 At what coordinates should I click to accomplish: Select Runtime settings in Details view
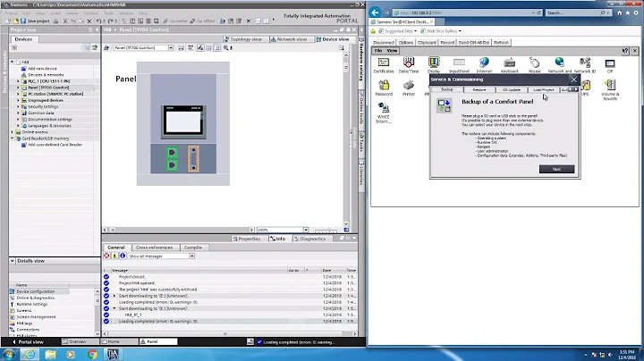pos(32,305)
